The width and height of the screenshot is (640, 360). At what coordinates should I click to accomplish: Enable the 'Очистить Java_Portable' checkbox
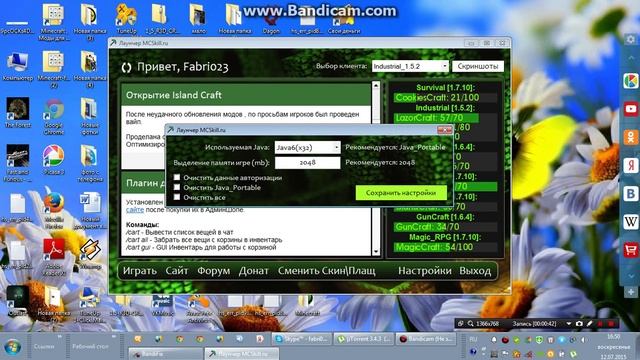pos(177,187)
